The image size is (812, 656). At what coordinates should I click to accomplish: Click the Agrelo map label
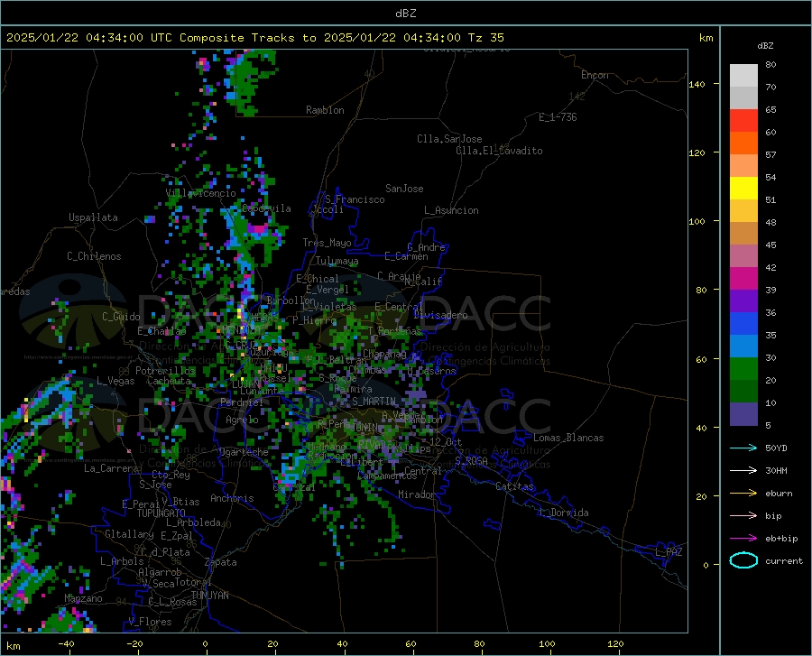point(242,420)
